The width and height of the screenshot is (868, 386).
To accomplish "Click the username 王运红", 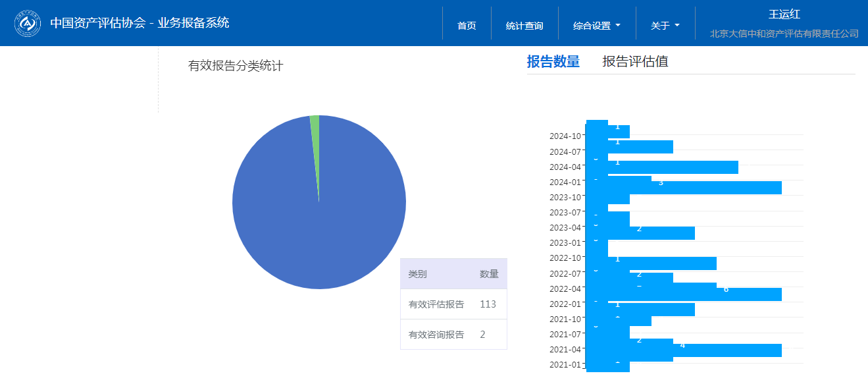I will 784,14.
